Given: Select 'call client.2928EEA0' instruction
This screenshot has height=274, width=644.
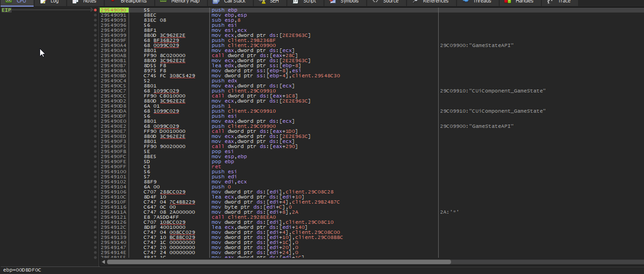Looking at the screenshot, I should tap(243, 217).
